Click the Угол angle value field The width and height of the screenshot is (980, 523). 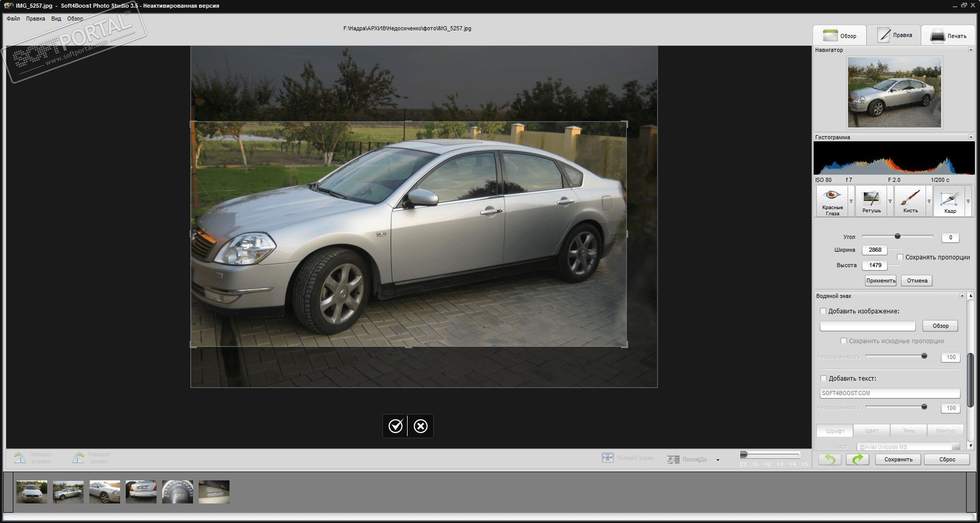950,237
